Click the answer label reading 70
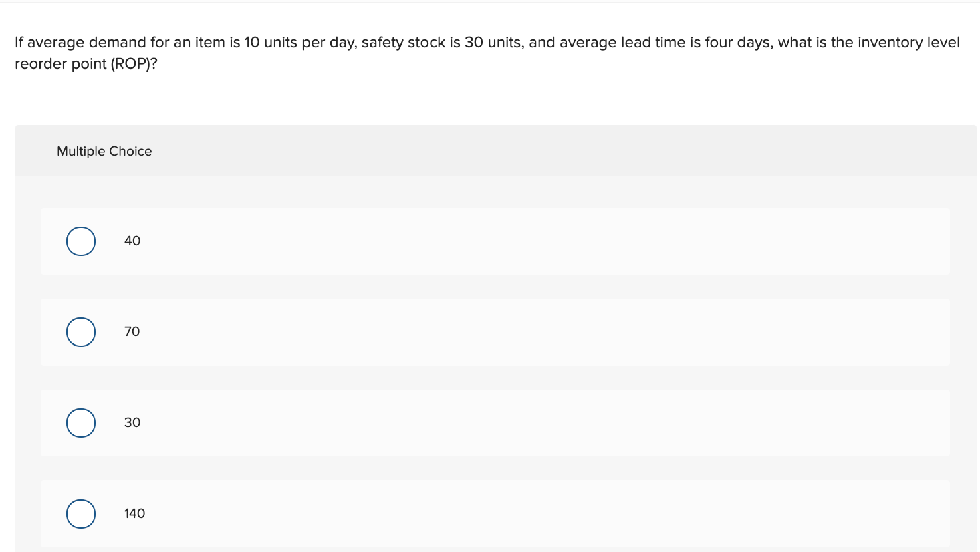The image size is (980, 552). click(x=132, y=331)
